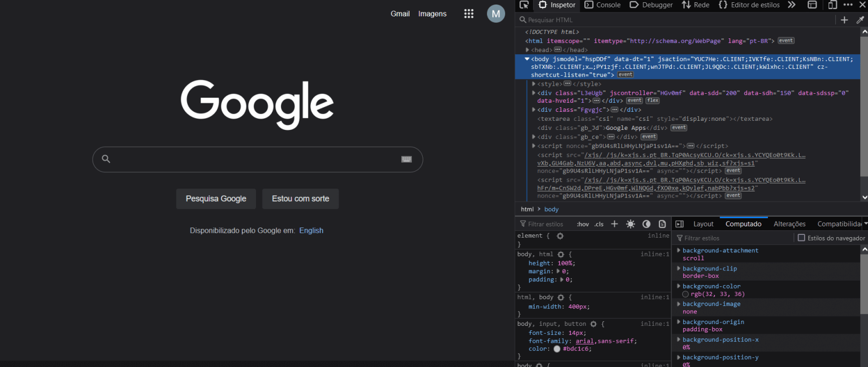Screen dimensions: 868x367
Task: Toggle dark color scheme simulation moon icon
Action: [x=646, y=224]
